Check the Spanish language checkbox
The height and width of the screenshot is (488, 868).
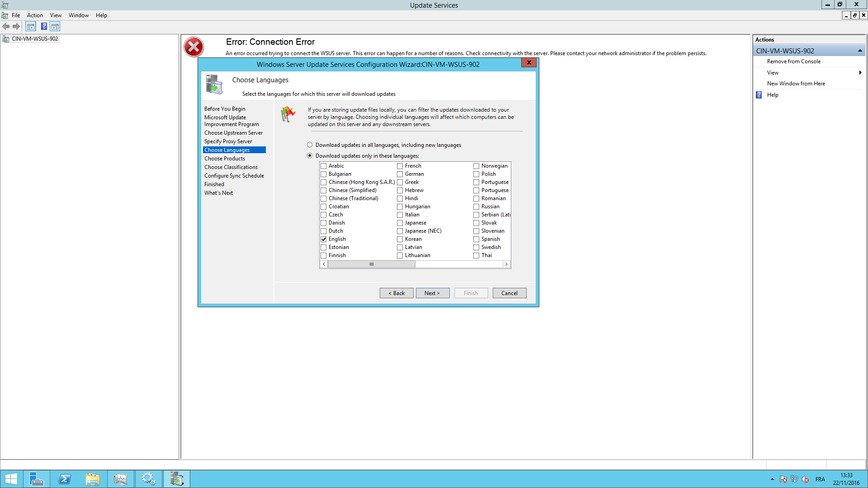476,239
